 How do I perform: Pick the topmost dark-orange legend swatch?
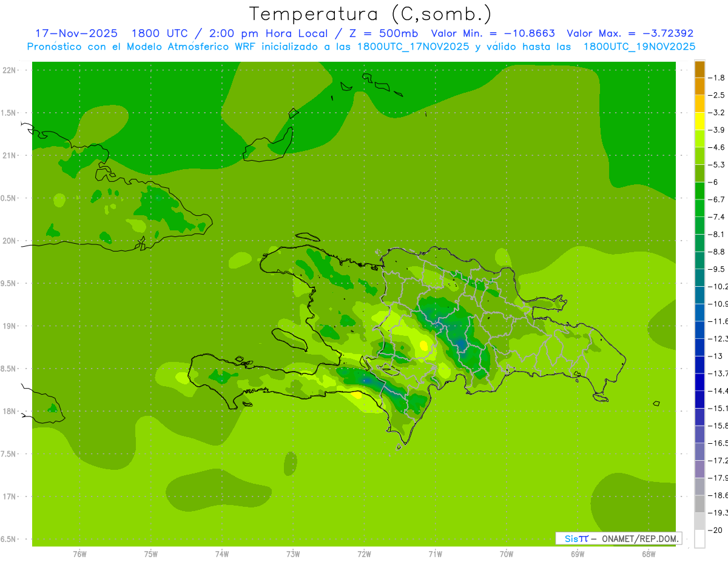point(699,69)
